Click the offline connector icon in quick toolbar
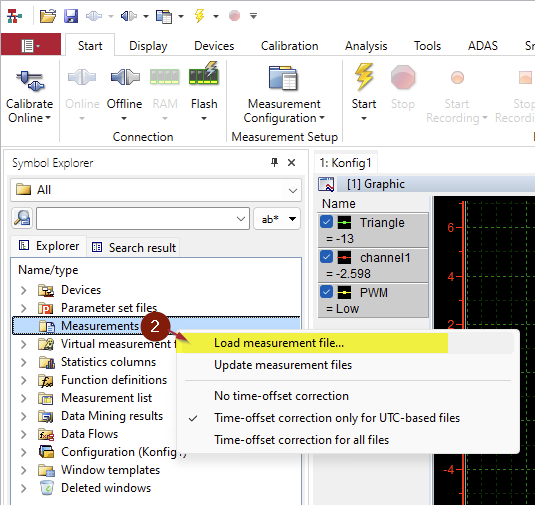The height and width of the screenshot is (505, 535). pos(129,16)
